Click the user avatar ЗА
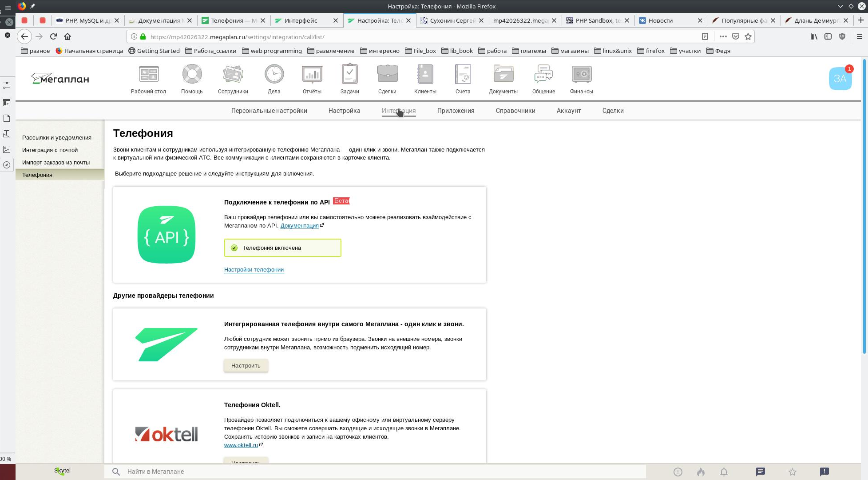The image size is (868, 480). point(840,79)
